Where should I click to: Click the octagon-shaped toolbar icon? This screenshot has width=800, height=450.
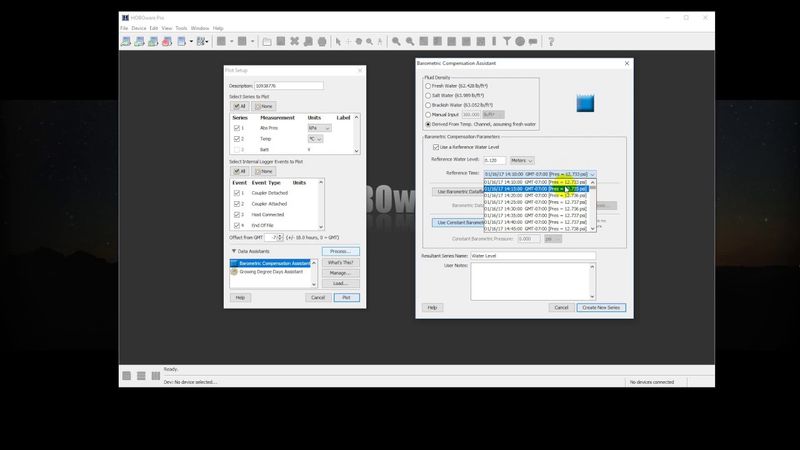322,42
